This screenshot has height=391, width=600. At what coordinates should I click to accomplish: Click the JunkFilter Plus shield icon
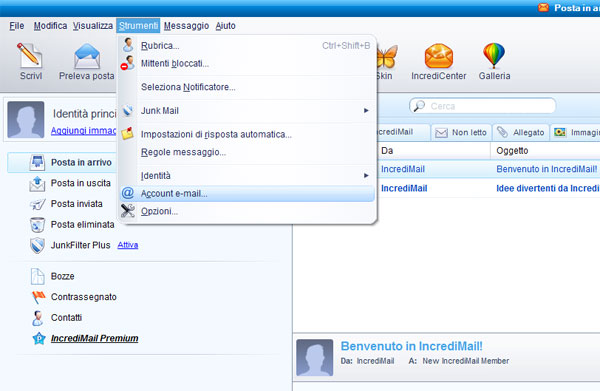tap(37, 245)
